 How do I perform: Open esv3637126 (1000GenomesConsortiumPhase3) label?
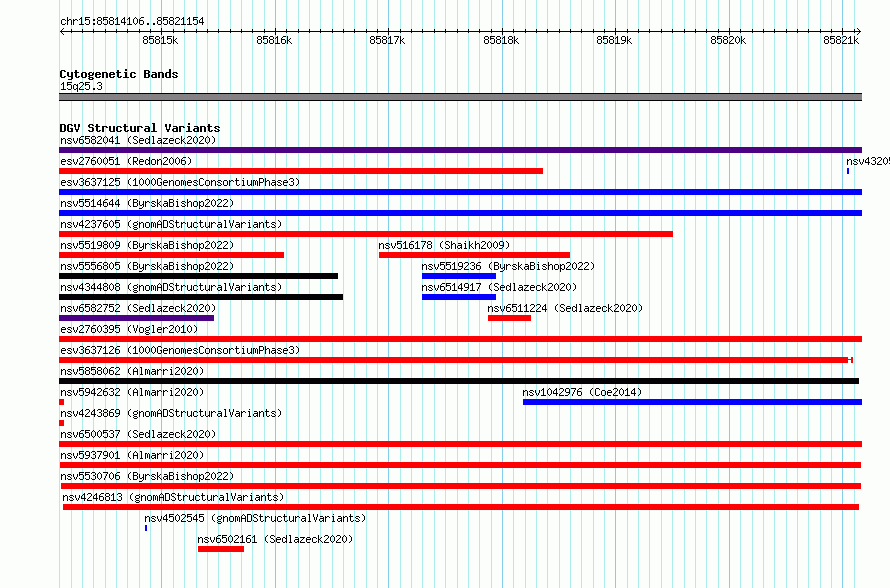[180, 350]
